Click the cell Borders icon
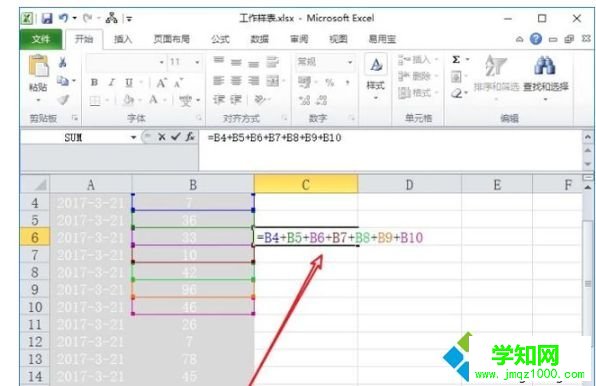Image resolution: width=596 pixels, height=386 pixels. [x=95, y=101]
